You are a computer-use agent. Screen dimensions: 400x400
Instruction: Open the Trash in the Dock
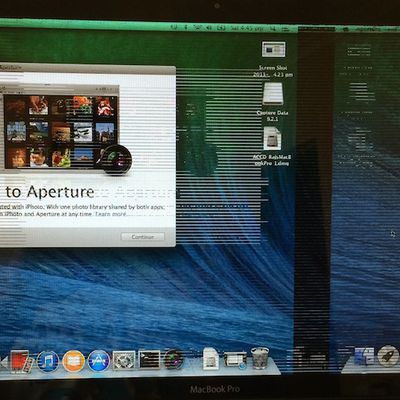(260, 358)
